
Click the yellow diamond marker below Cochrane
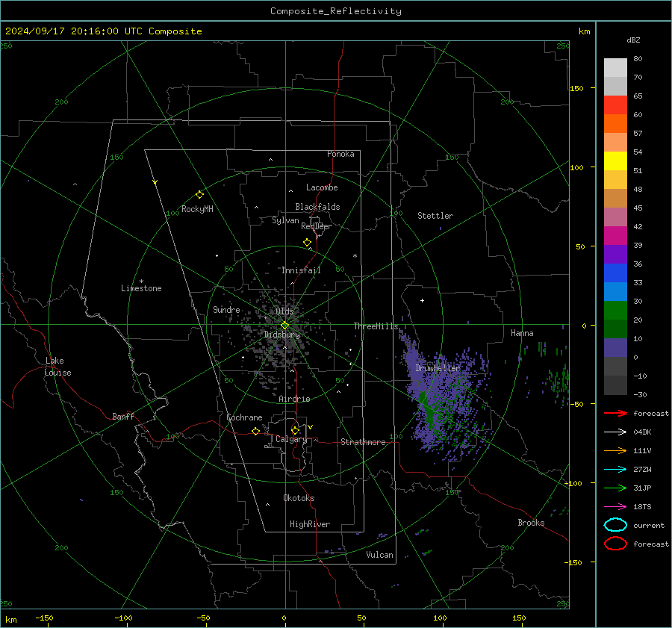pyautogui.click(x=255, y=432)
